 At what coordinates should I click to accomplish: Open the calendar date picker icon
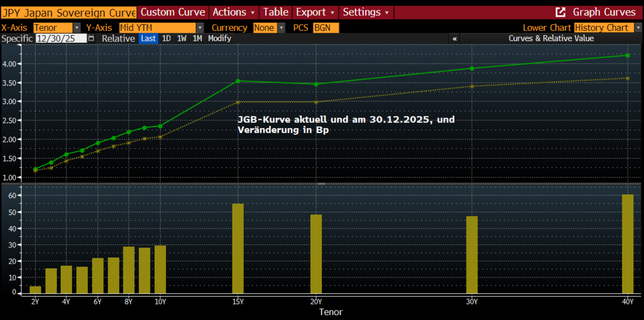pyautogui.click(x=91, y=38)
